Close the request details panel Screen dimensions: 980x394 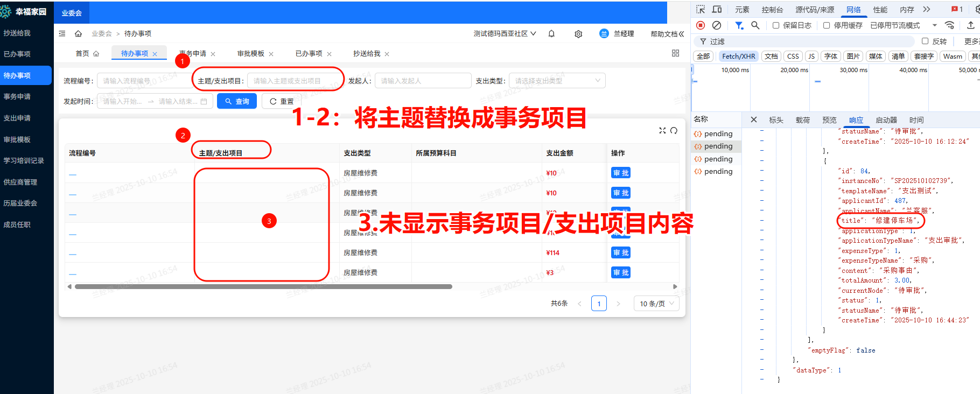click(x=754, y=119)
